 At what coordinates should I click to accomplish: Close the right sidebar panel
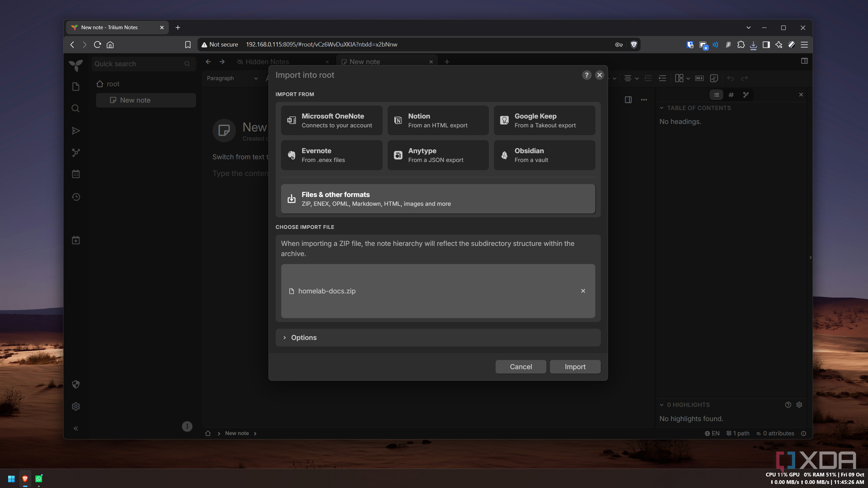pos(801,95)
